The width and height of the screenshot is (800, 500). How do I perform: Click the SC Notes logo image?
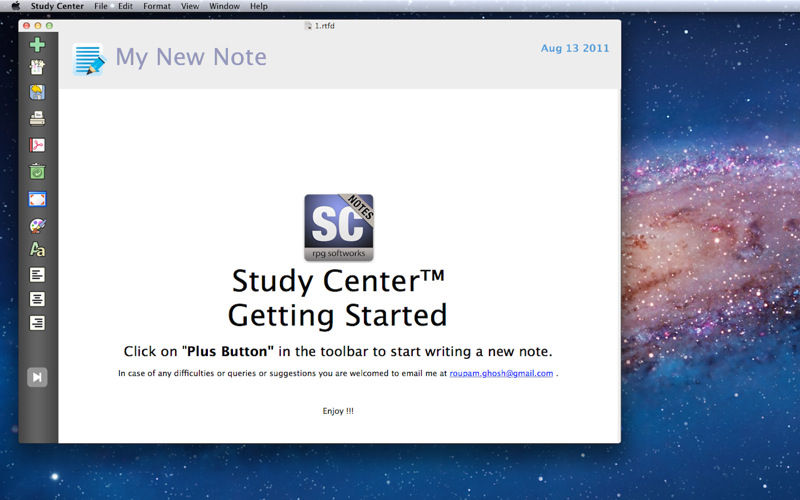(339, 228)
